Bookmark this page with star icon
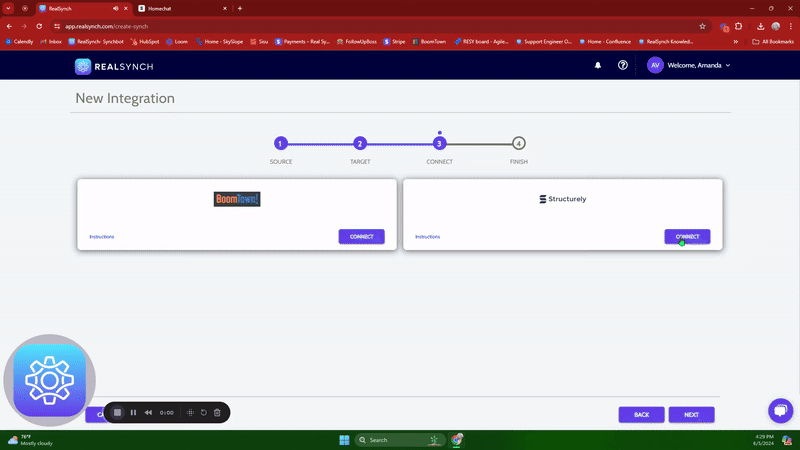800x450 pixels. tap(702, 27)
